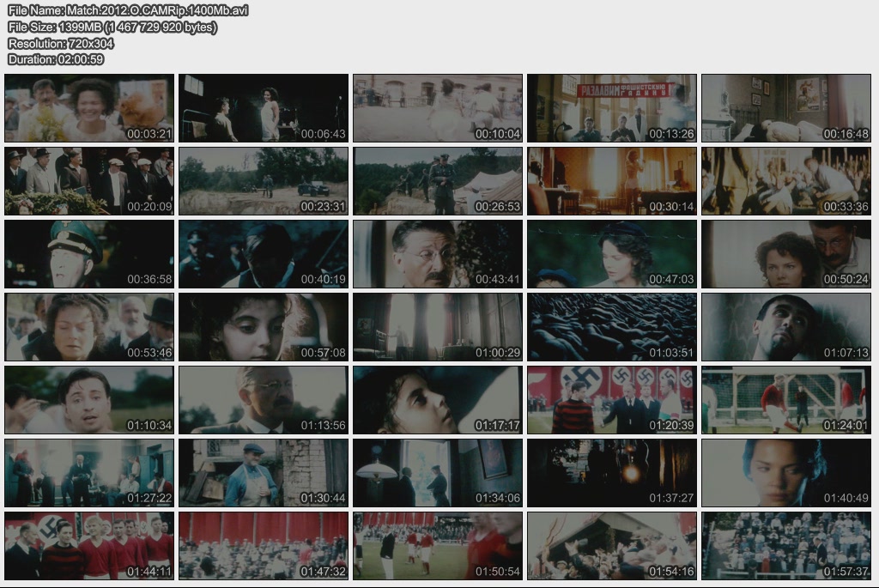This screenshot has width=879, height=588.
Task: Click the thumbnail at 00:30:14
Action: [612, 181]
